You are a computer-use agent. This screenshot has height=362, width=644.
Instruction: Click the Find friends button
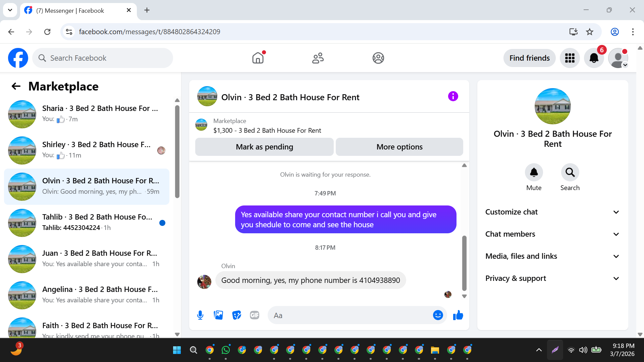point(529,58)
